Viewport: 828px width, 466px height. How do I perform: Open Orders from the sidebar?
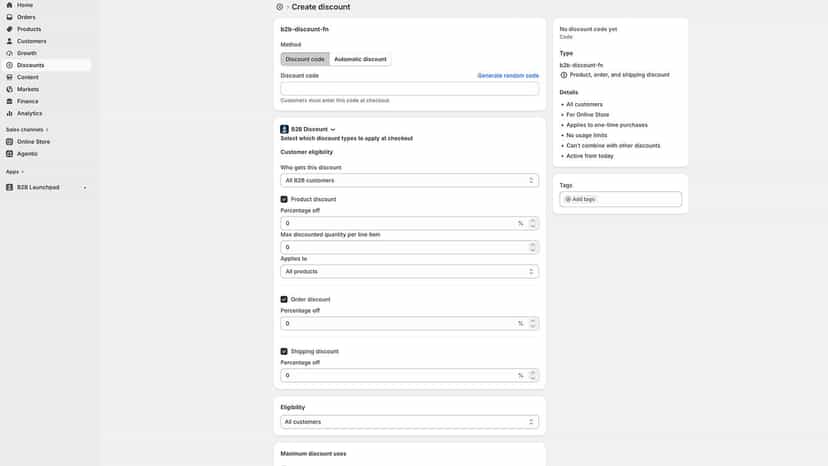26,17
